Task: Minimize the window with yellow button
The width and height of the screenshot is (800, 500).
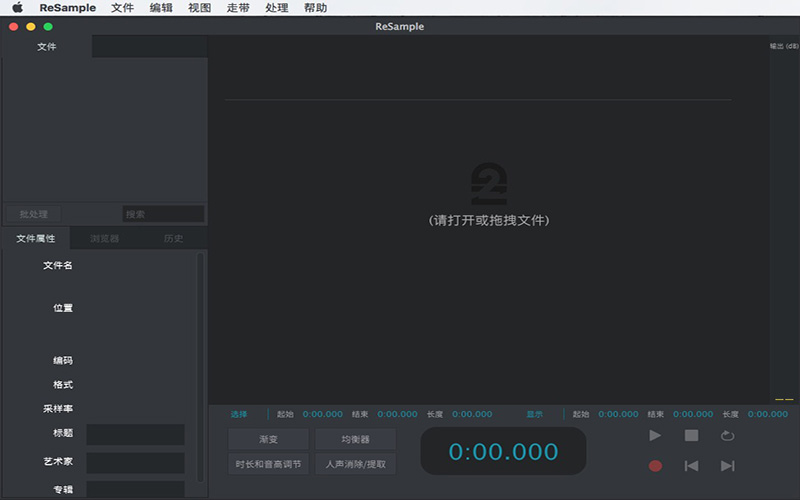Action: (31, 27)
